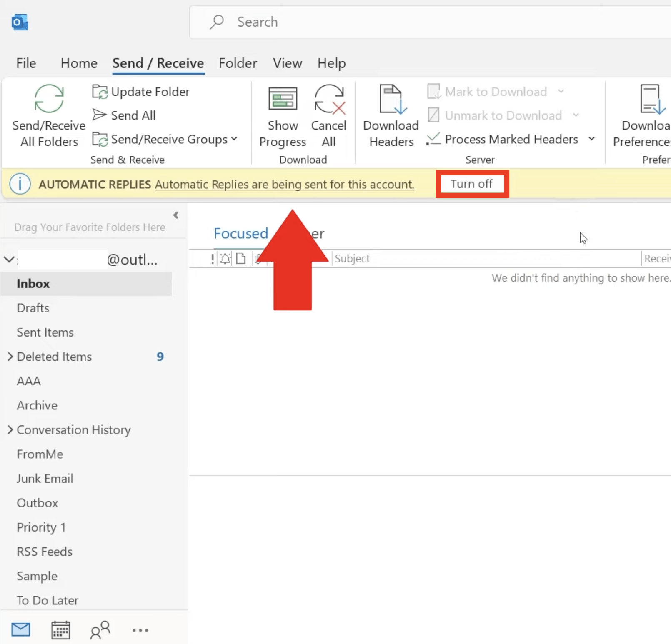Open the FromMe folder
The width and height of the screenshot is (671, 644).
coord(40,454)
